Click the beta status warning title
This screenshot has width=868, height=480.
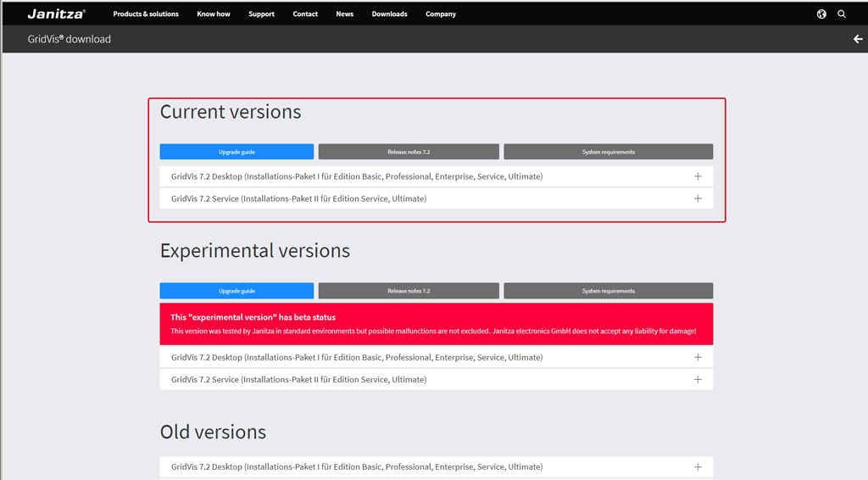(x=253, y=317)
